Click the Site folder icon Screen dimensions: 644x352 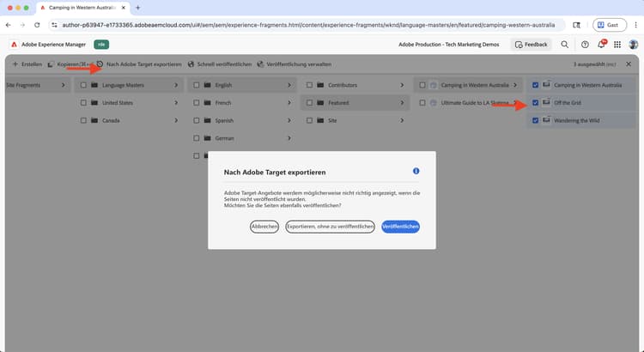point(320,120)
